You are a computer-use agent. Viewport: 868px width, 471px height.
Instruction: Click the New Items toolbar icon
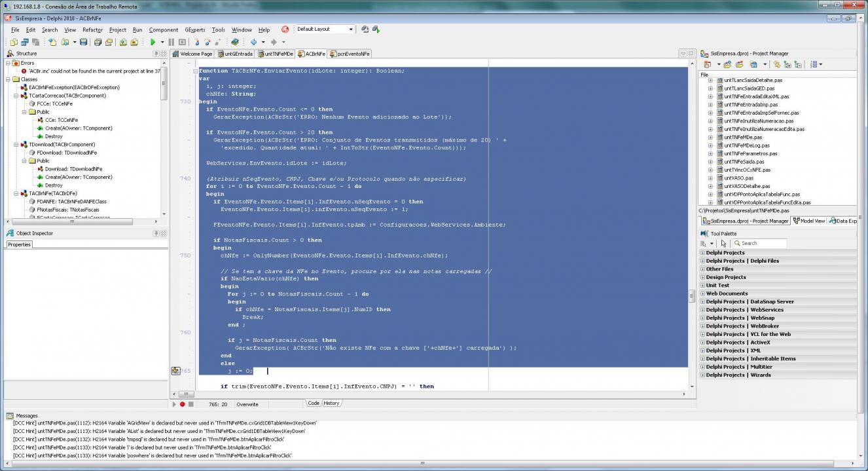(x=52, y=42)
